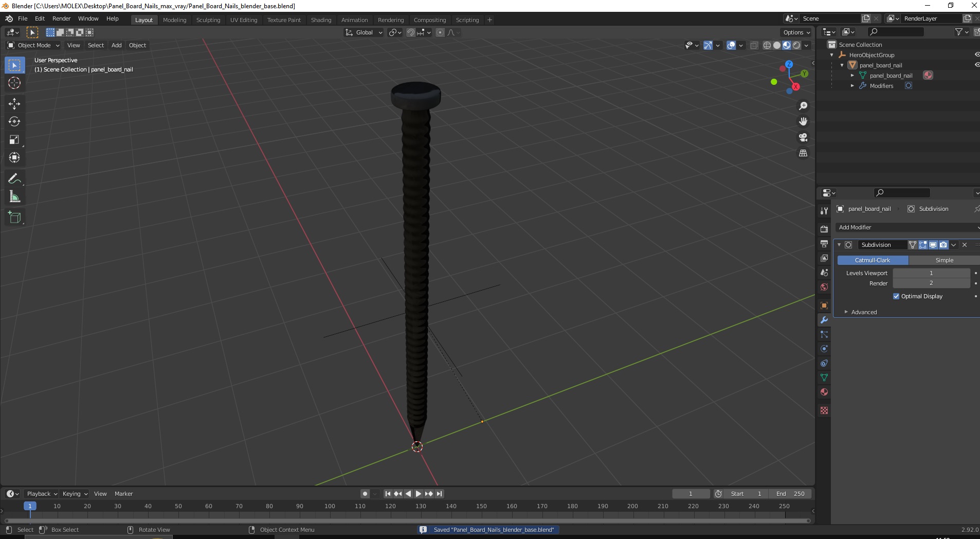Toggle the Optimal Display checkbox
This screenshot has height=539, width=980.
point(896,296)
